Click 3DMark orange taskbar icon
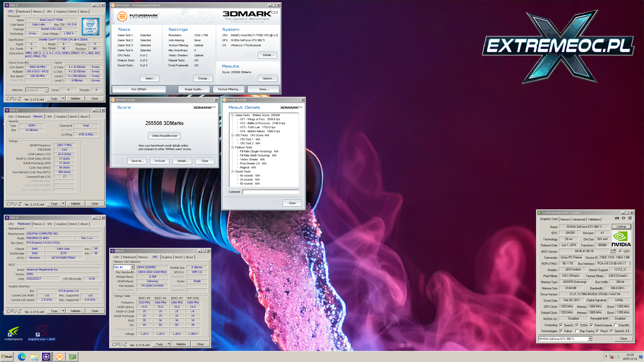This screenshot has height=362, width=644. point(59,356)
